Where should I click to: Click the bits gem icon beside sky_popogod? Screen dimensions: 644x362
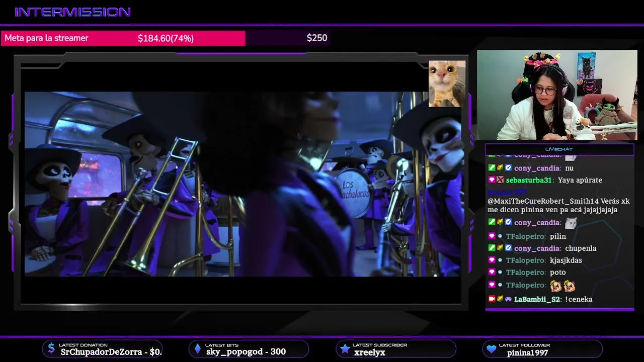[x=198, y=349]
